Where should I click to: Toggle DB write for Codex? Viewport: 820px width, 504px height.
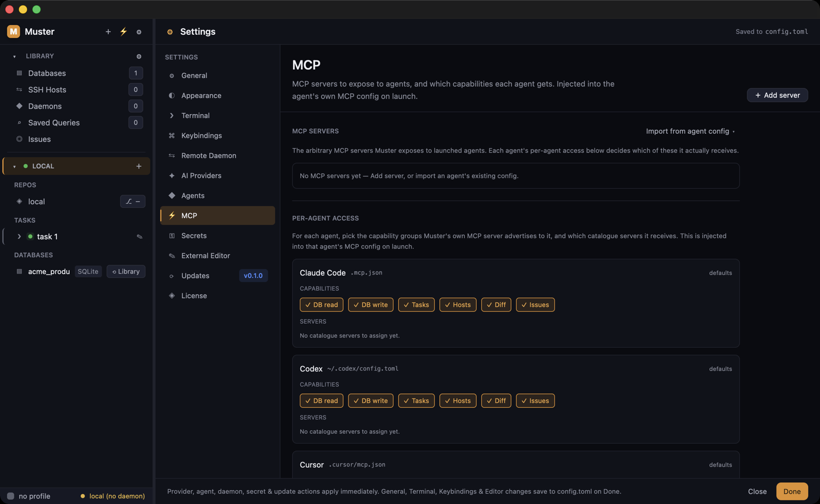pyautogui.click(x=371, y=401)
